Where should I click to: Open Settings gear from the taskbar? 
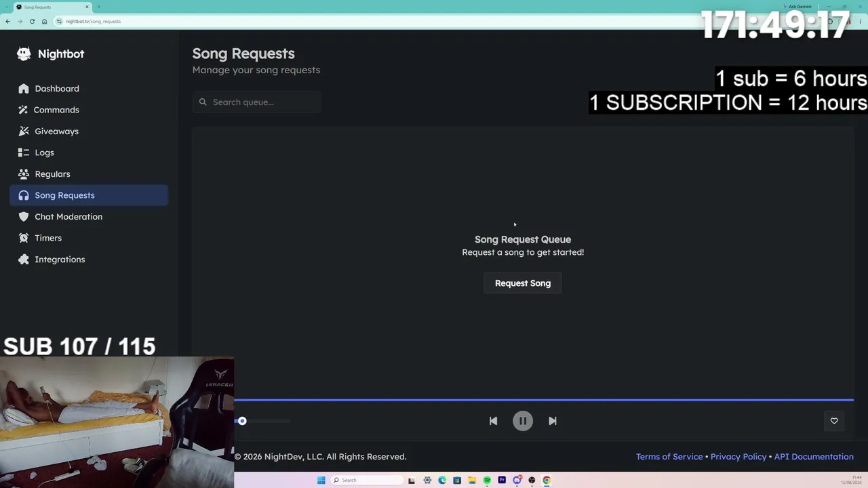pos(427,481)
